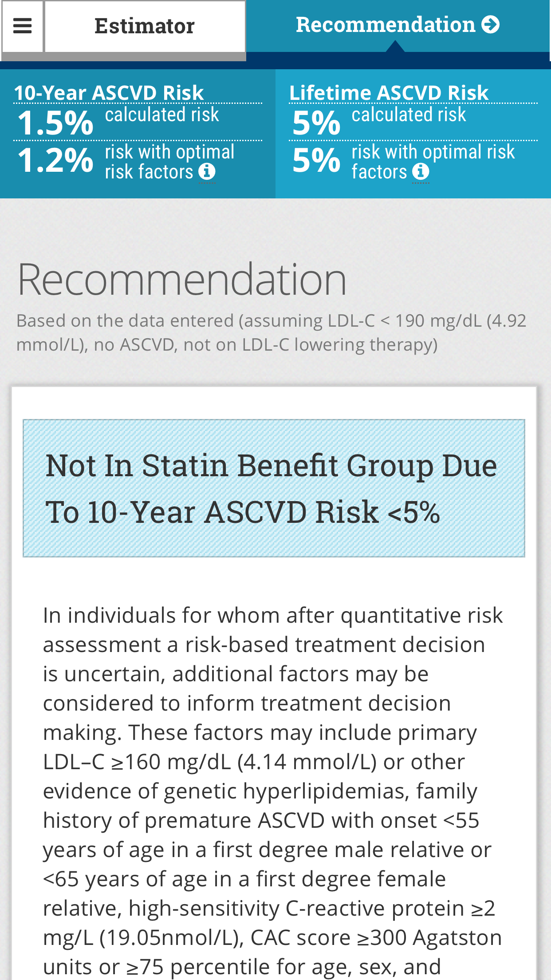Viewport: 551px width, 980px height.
Task: Tap the Lifetime ASCVD Risk heading
Action: pyautogui.click(x=389, y=93)
